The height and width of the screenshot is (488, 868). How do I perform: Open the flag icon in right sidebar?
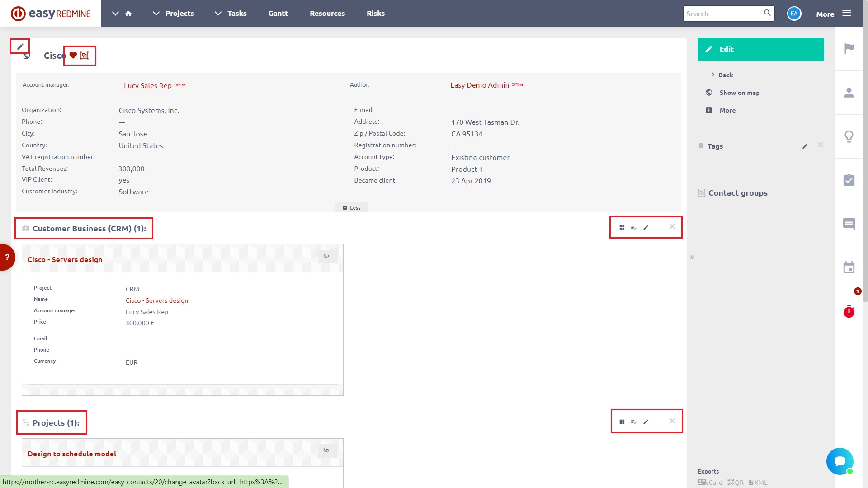click(x=849, y=48)
